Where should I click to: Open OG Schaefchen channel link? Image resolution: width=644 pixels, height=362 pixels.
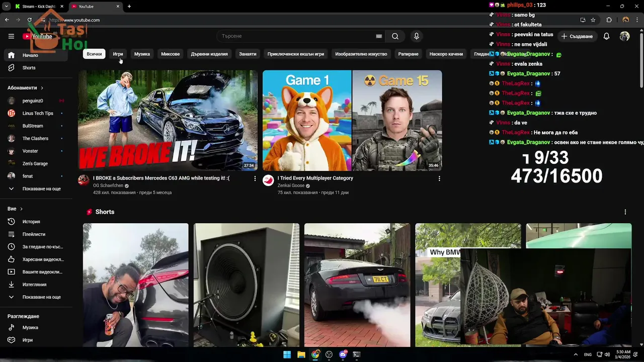pyautogui.click(x=108, y=186)
